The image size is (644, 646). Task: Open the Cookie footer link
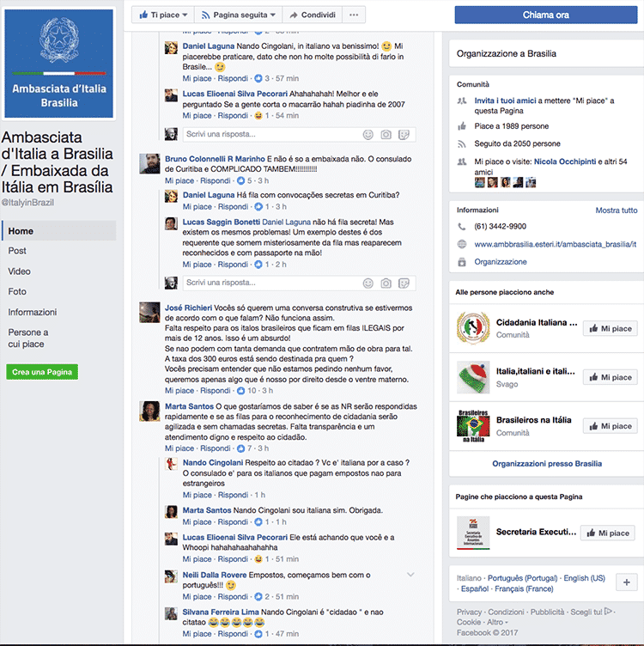[x=469, y=622]
